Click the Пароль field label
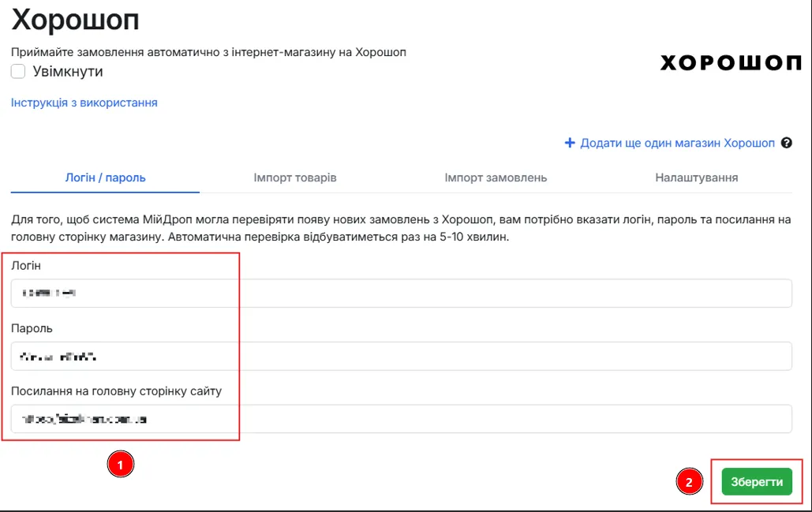 32,328
